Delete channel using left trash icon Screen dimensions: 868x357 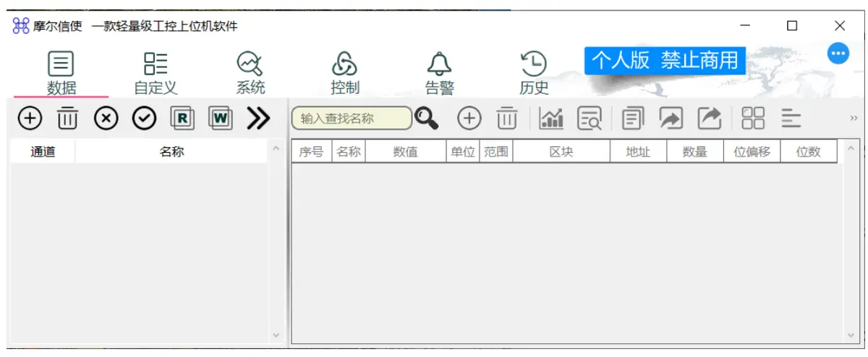pyautogui.click(x=67, y=118)
